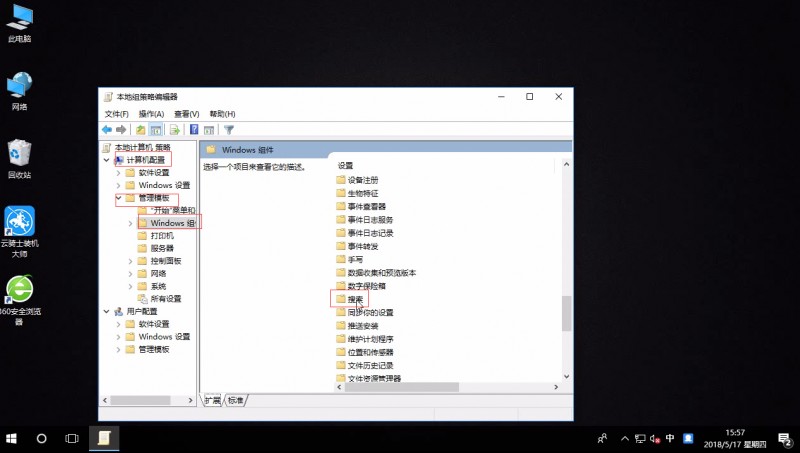This screenshot has height=453, width=800.
Task: Open Task View in the taskbar
Action: pos(72,438)
